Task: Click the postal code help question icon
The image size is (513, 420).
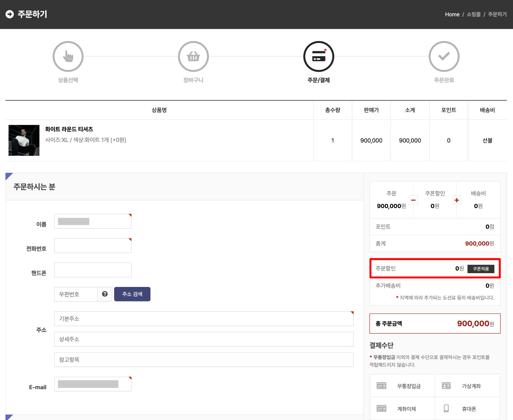Action: (105, 294)
